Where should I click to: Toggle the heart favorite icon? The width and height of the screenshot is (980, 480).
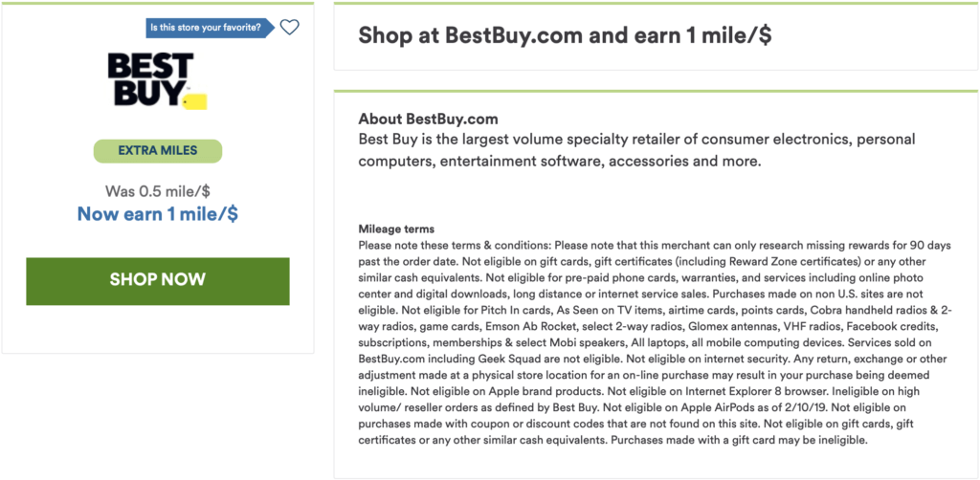289,28
